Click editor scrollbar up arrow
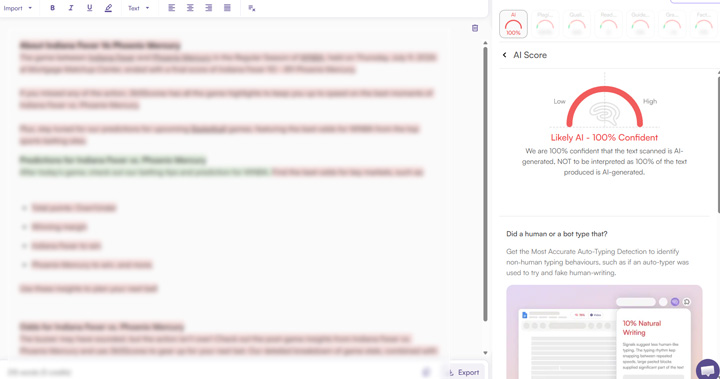 coord(485,43)
